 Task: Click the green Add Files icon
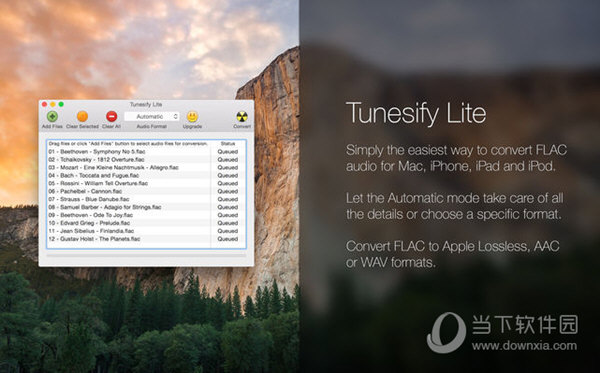pyautogui.click(x=52, y=116)
